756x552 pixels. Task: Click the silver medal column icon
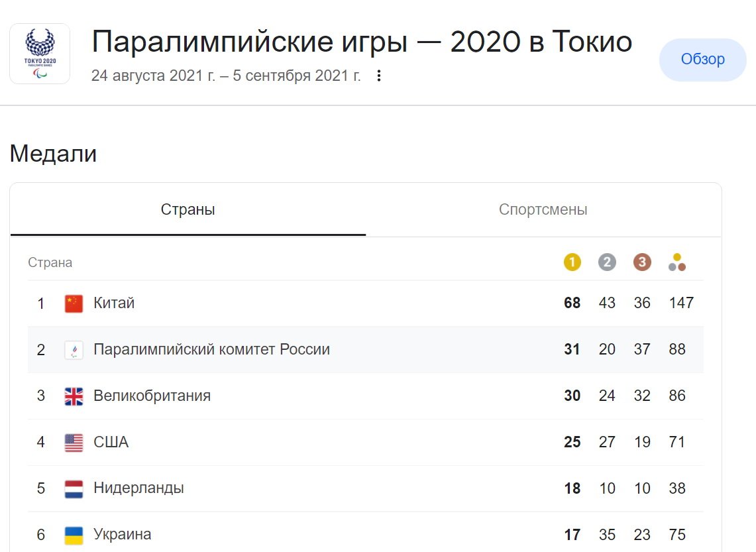pyautogui.click(x=607, y=262)
